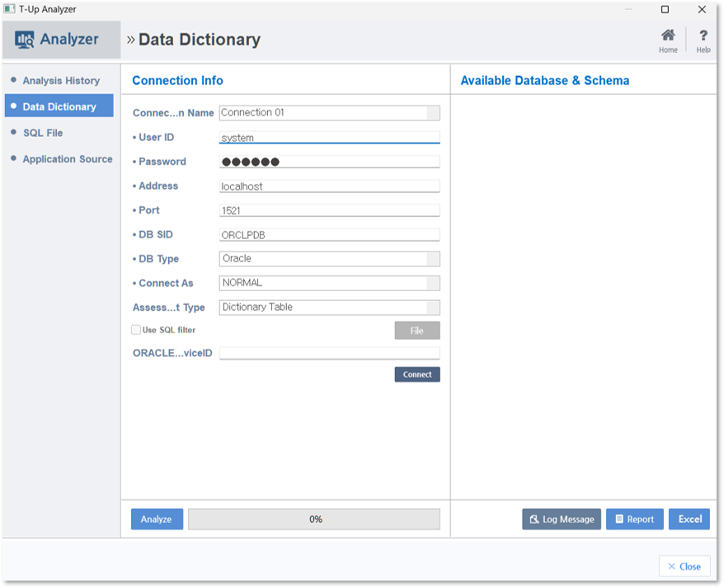Click the T-Up Analyzer title bar icon

tap(9, 9)
